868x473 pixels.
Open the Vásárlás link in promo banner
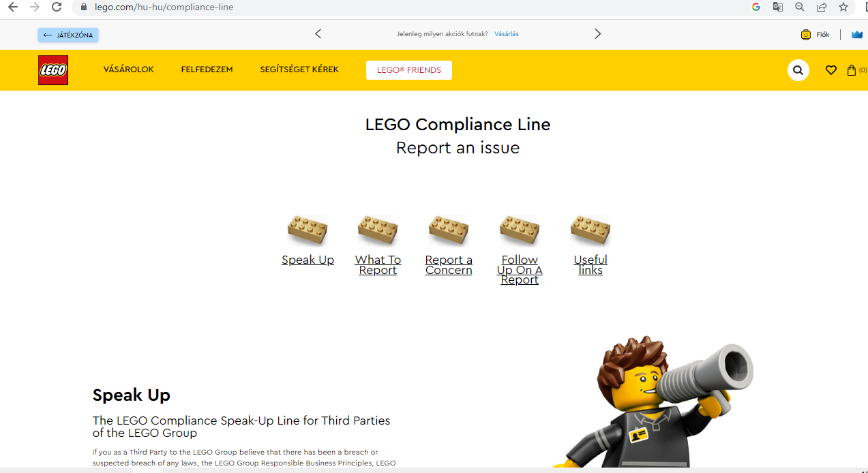tap(507, 34)
